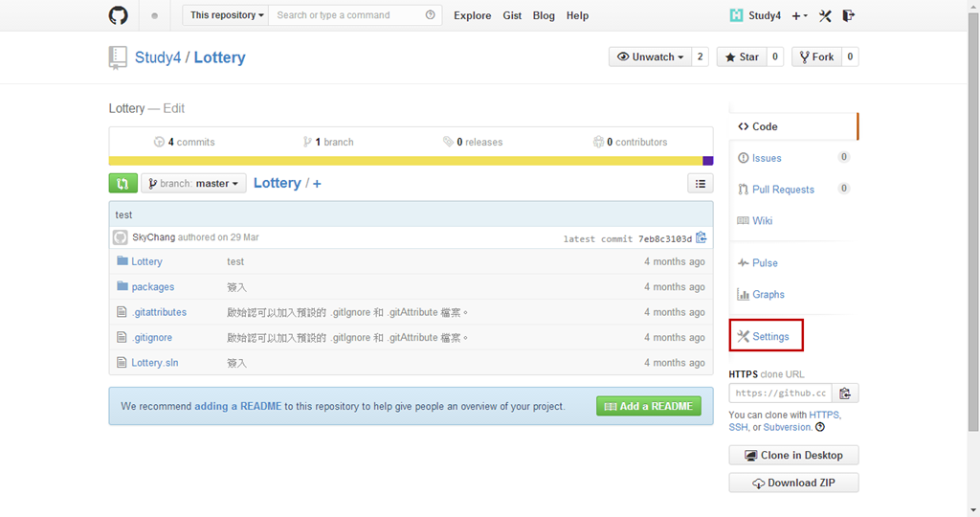The image size is (980, 517).
Task: Click the packages folder icon
Action: [x=122, y=285]
